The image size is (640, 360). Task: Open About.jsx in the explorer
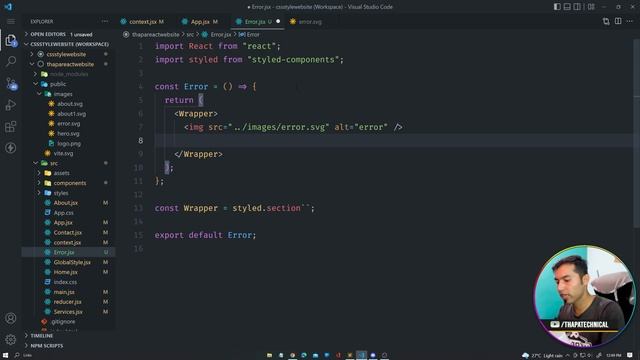(x=66, y=203)
